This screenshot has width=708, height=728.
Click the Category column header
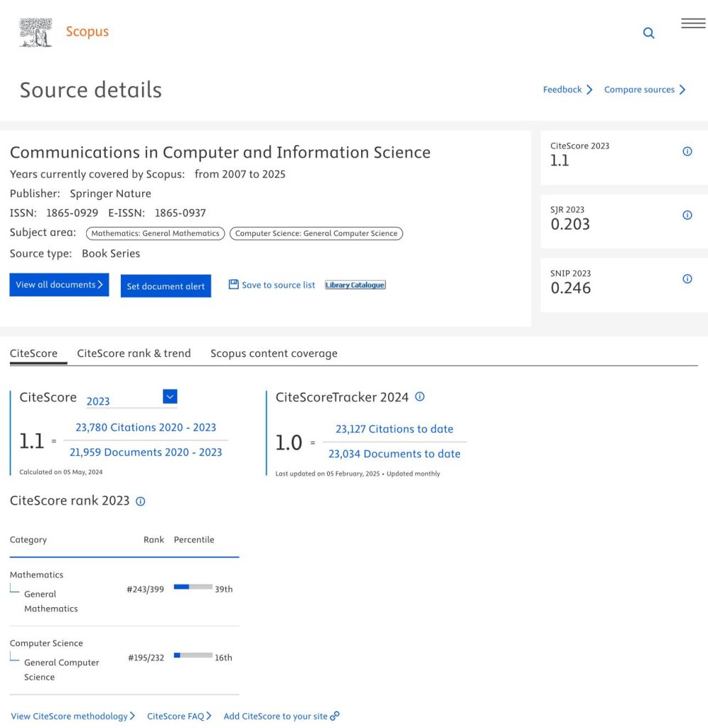coord(28,540)
